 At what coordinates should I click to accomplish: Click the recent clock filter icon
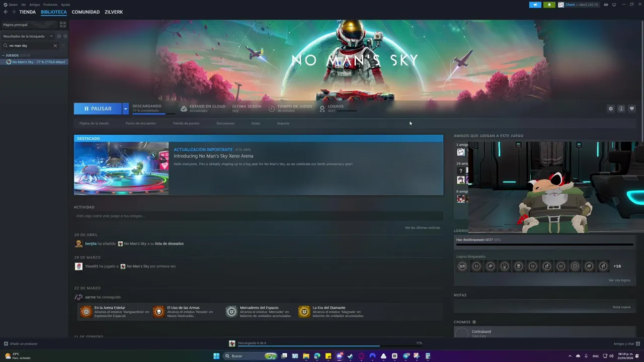(59, 36)
